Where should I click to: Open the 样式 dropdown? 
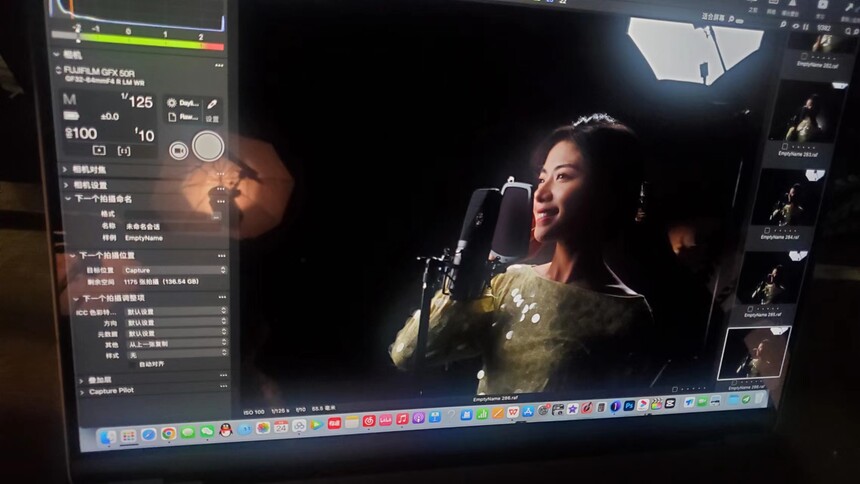click(x=177, y=354)
